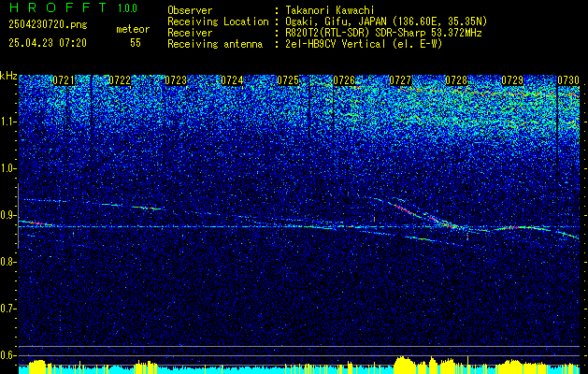
Task: Click the 0.8 frequency axis label
Action: coord(8,262)
